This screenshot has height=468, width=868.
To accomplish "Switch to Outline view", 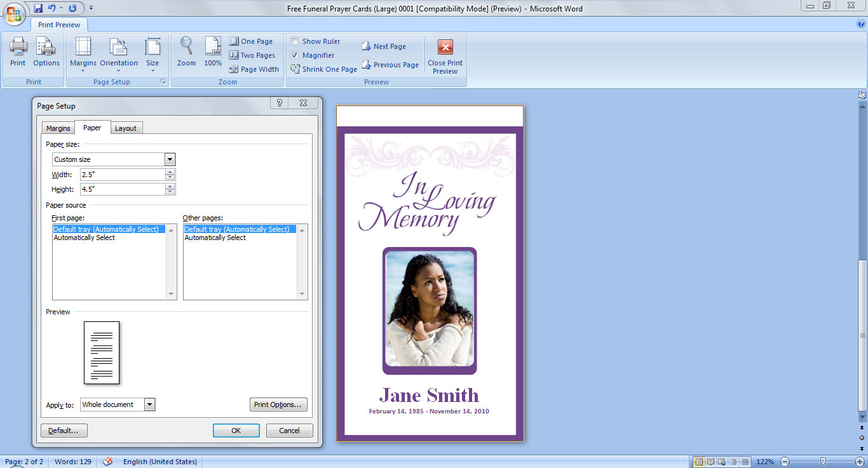I will click(x=734, y=462).
